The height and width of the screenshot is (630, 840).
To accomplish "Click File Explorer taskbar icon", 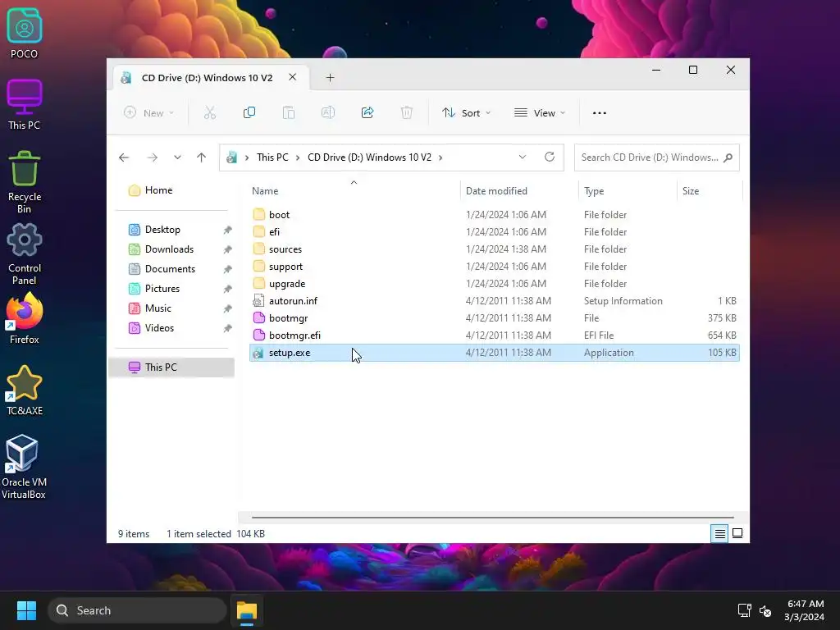I will (x=247, y=610).
